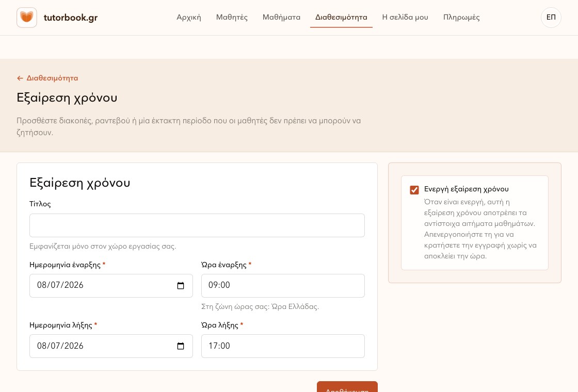Click Ώρα λήξης time field 17:00
The width and height of the screenshot is (578, 392).
(x=283, y=346)
